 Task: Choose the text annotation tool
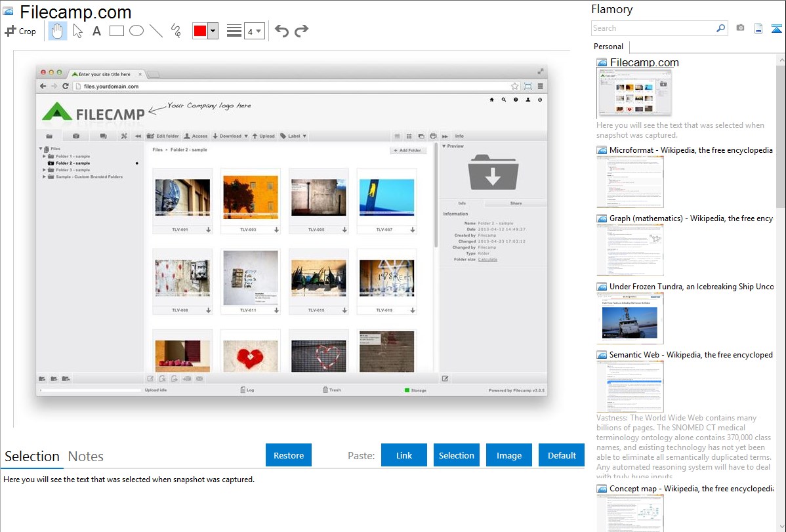(96, 31)
